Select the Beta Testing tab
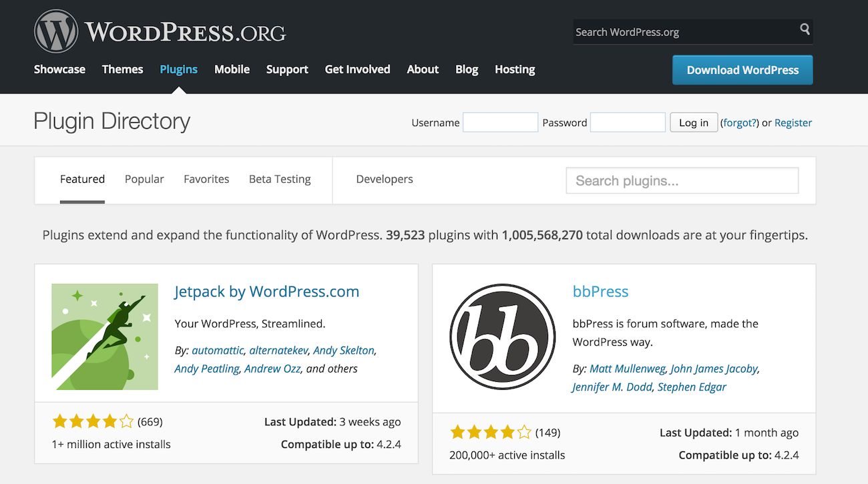This screenshot has width=868, height=484. [280, 179]
